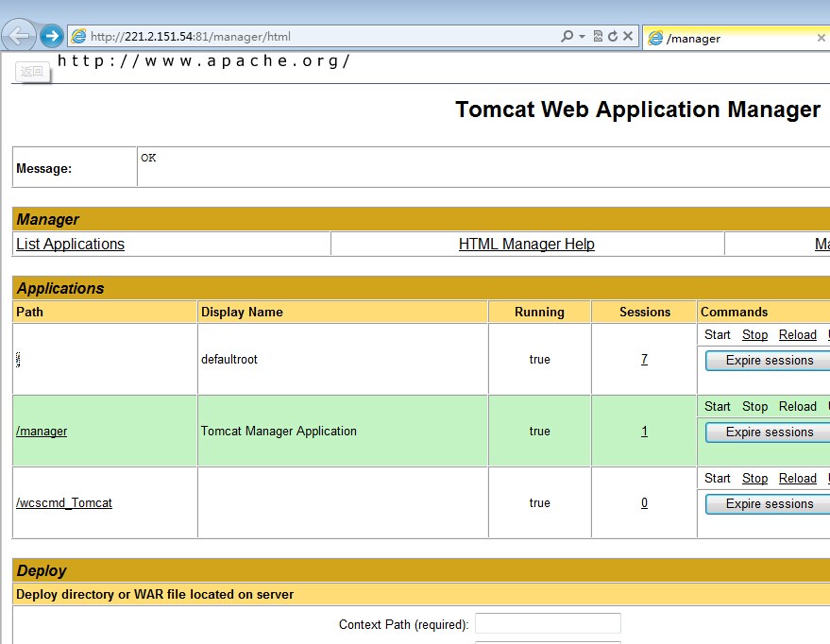The image size is (830, 644).
Task: Open the sessions count 7 for defaultroot
Action: pos(644,360)
